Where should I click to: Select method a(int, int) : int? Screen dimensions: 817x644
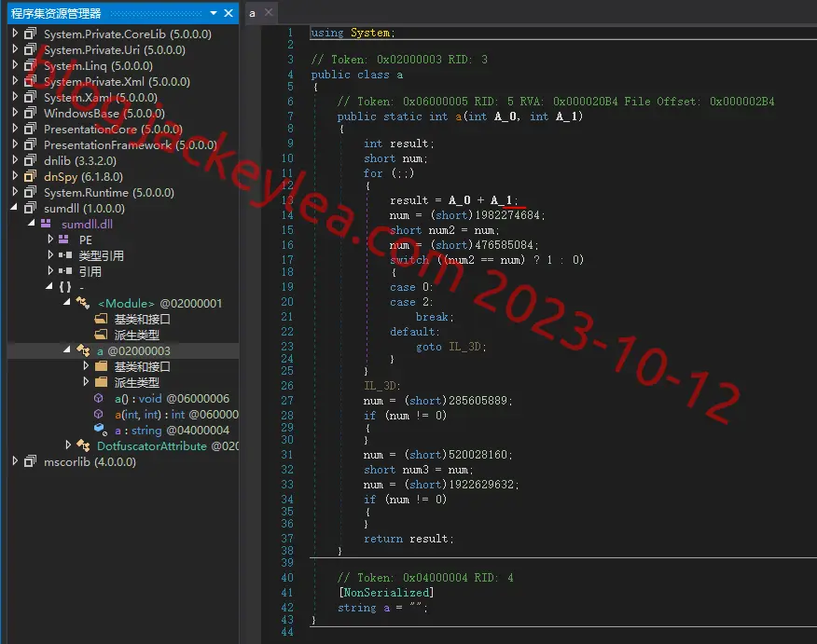click(x=176, y=415)
